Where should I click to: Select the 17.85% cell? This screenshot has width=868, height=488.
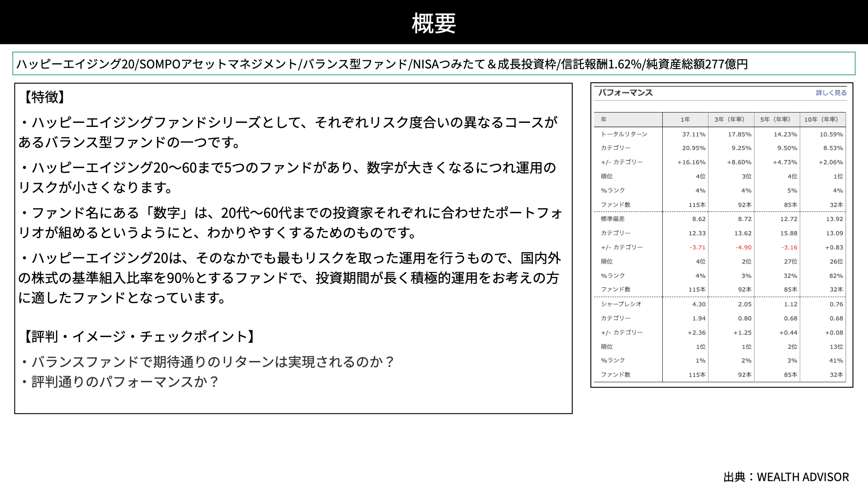[x=740, y=134]
